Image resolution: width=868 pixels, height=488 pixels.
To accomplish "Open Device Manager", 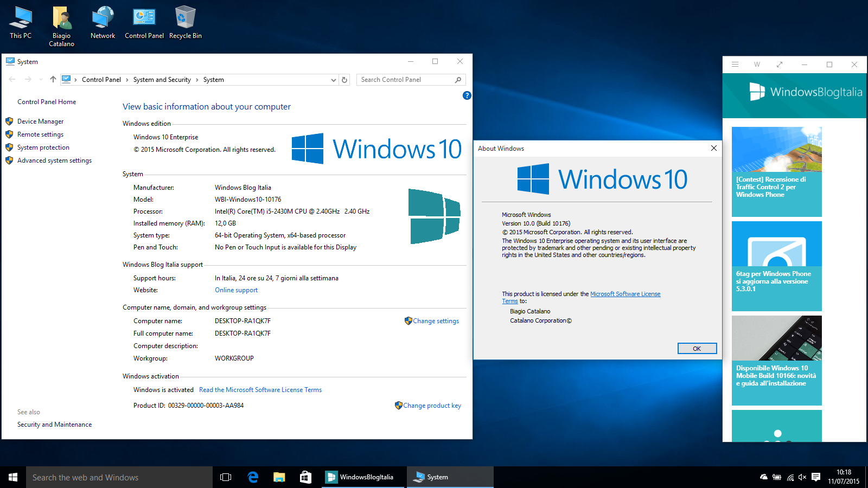I will 40,121.
